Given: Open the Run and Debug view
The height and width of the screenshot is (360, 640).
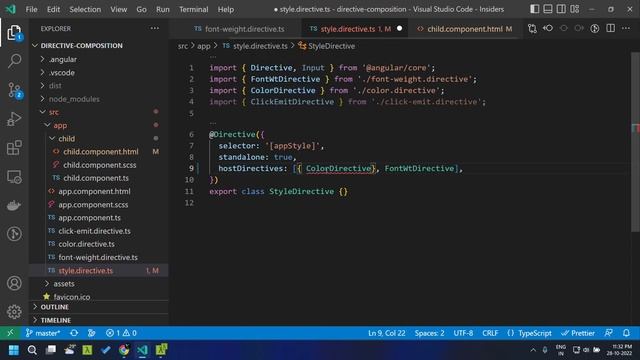Looking at the screenshot, I should pyautogui.click(x=14, y=119).
